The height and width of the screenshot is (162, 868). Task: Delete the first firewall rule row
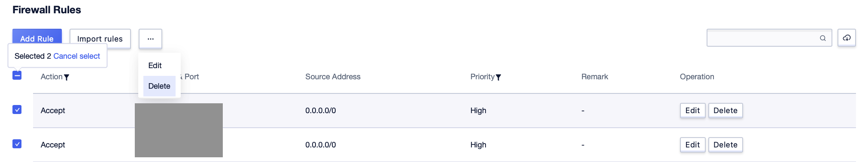coord(725,111)
